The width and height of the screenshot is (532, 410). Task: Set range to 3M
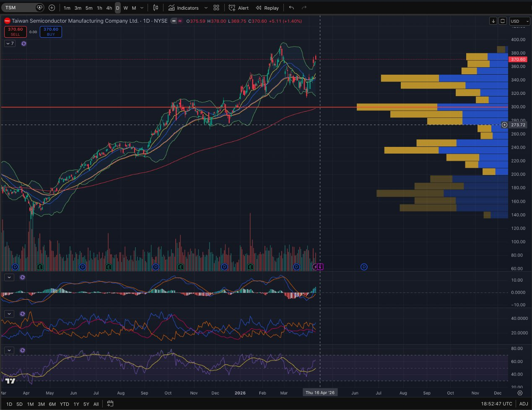41,404
